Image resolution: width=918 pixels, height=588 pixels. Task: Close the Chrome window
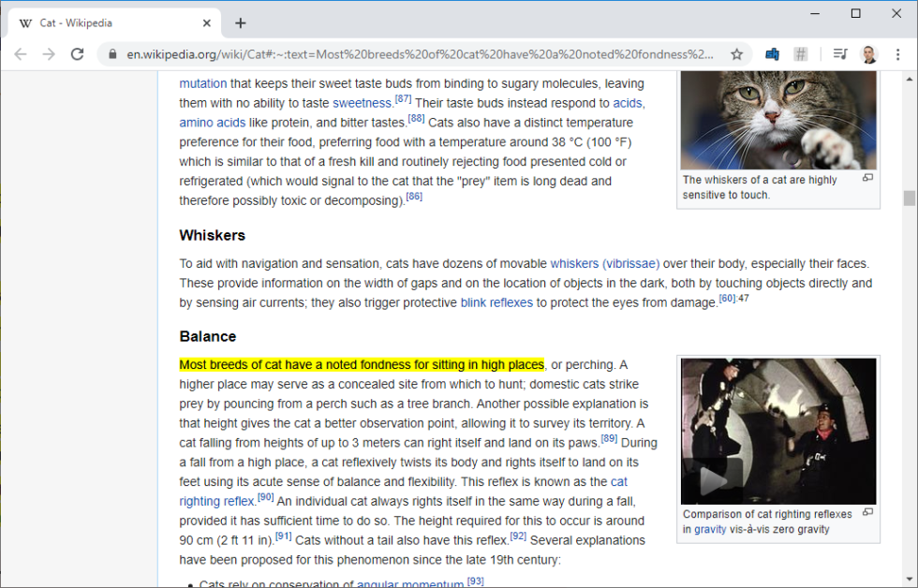896,13
